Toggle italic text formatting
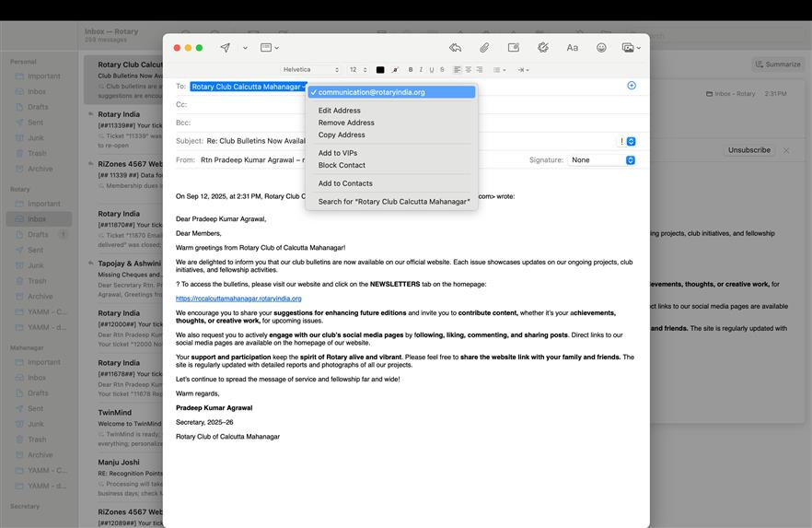 tap(422, 70)
